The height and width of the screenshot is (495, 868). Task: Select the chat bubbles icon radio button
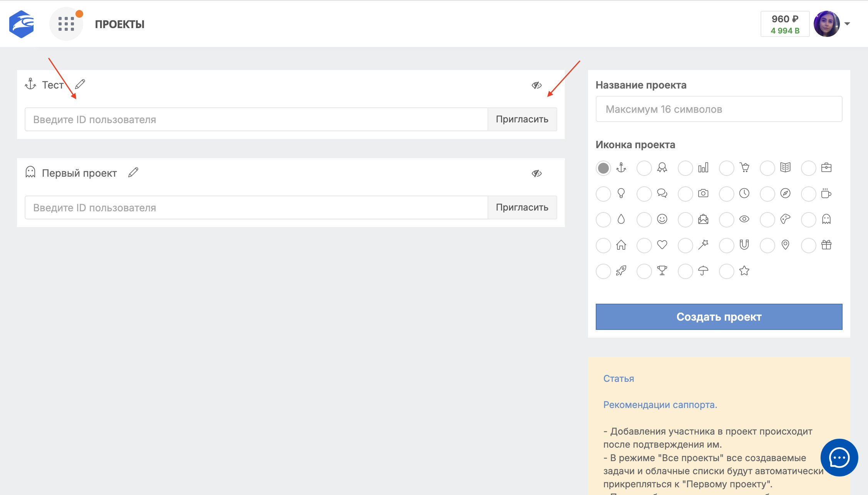coord(644,194)
